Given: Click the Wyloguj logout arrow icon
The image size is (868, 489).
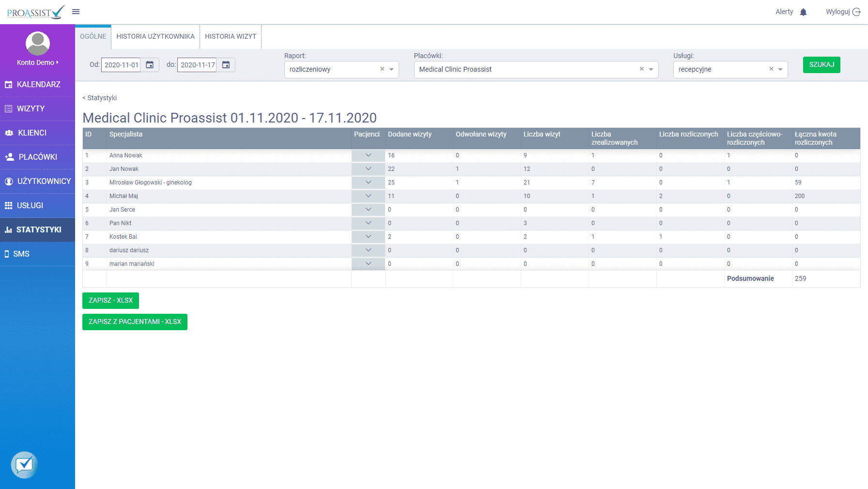Looking at the screenshot, I should point(856,12).
